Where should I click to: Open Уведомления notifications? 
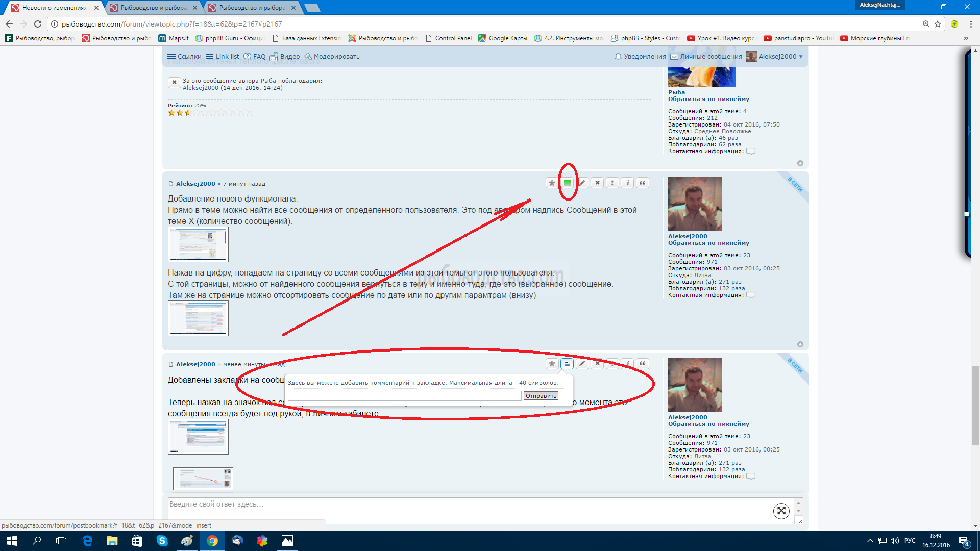[640, 57]
